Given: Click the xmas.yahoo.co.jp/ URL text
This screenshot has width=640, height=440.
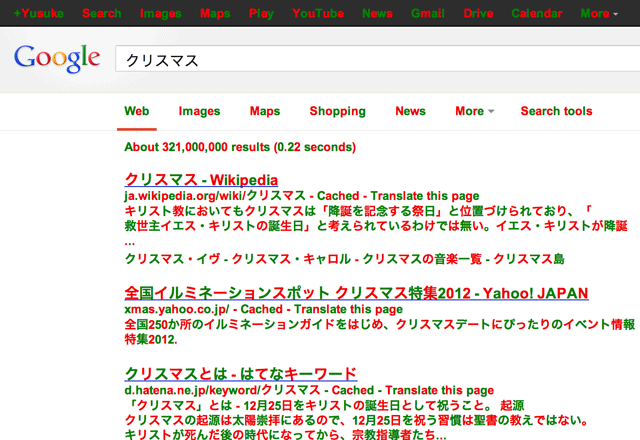Looking at the screenshot, I should [x=176, y=309].
